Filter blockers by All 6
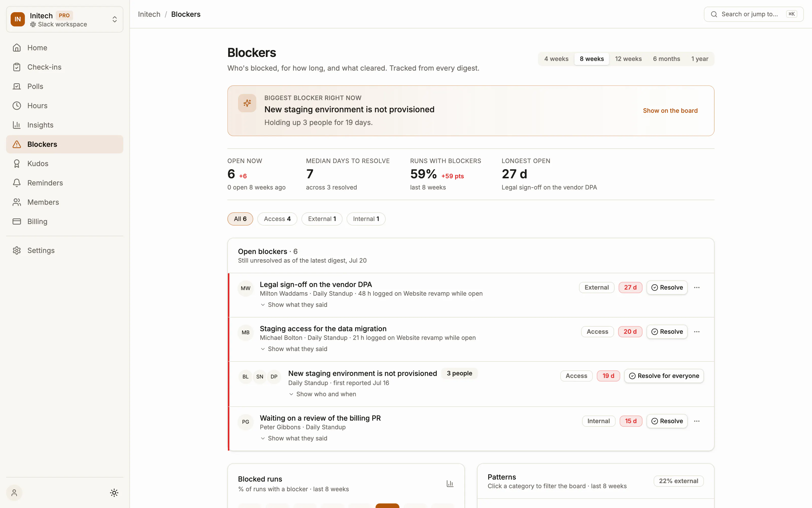Viewport: 812px width, 508px height. pos(240,219)
